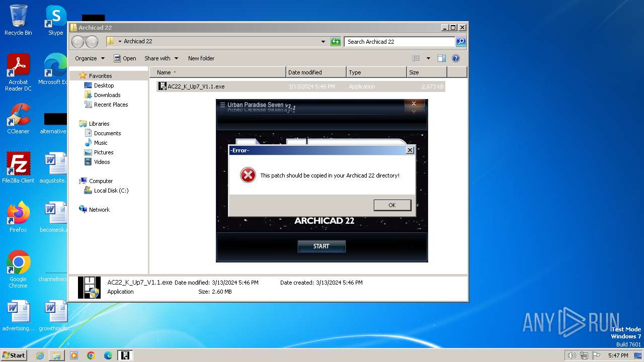Click the network tray icon
The width and height of the screenshot is (644, 362).
[583, 355]
